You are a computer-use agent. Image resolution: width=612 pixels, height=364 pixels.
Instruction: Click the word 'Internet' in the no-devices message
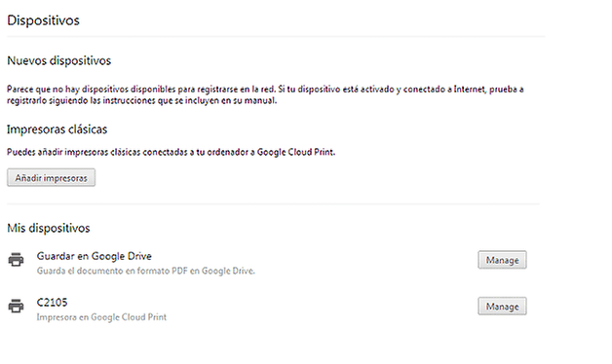coord(470,90)
